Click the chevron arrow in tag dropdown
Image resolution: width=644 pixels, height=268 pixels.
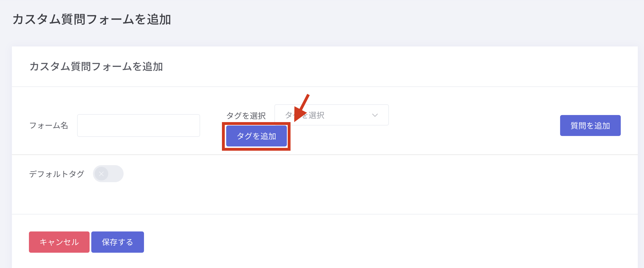(375, 115)
